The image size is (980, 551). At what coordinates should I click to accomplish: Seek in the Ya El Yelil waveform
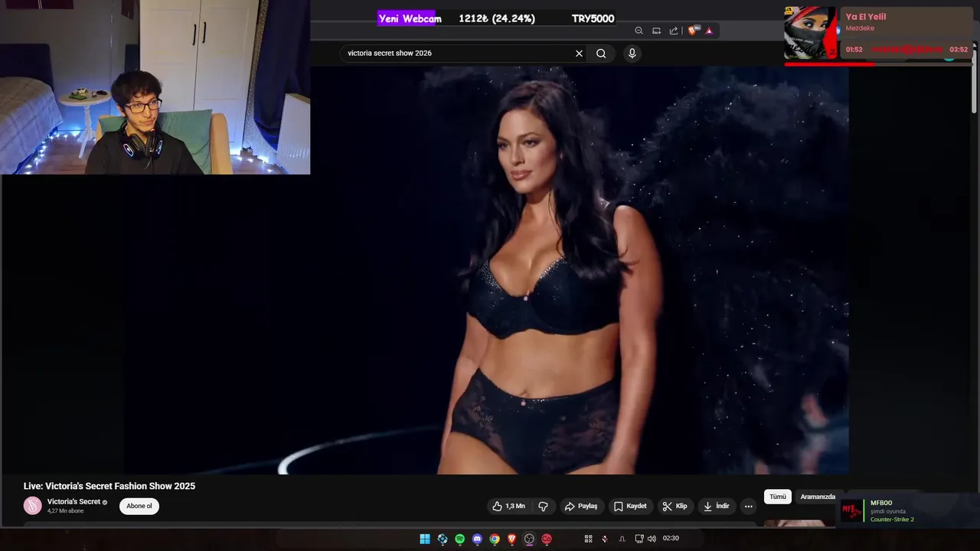[x=906, y=49]
